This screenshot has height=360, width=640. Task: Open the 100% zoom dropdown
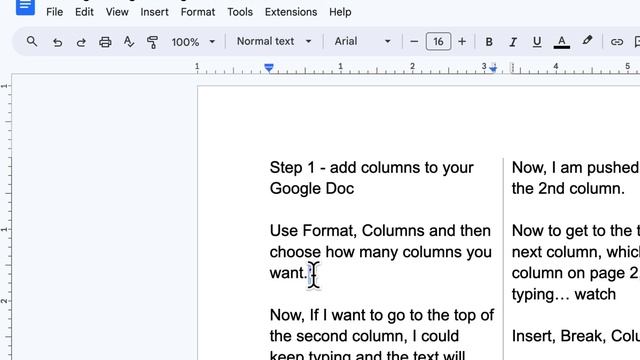pos(193,42)
